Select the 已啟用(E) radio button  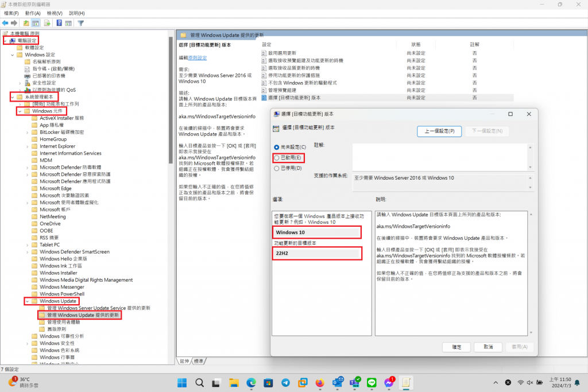coord(276,158)
